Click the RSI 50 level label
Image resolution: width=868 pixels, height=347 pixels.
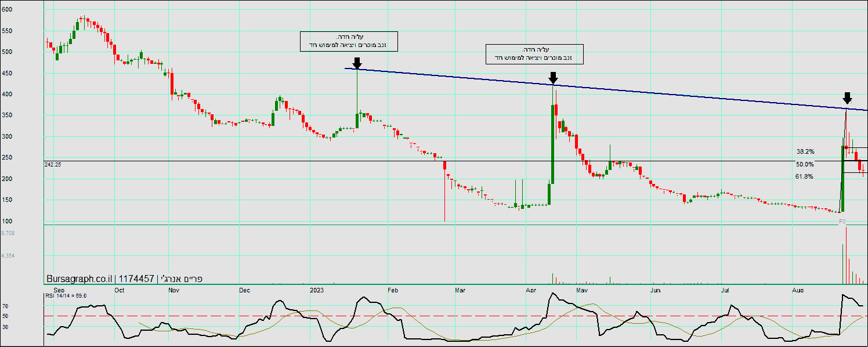click(x=5, y=316)
